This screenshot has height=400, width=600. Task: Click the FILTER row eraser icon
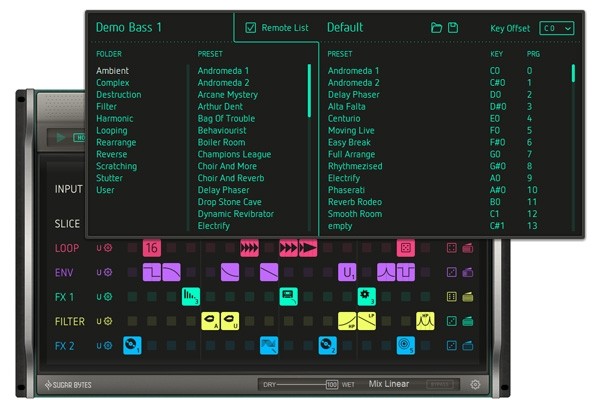point(468,321)
